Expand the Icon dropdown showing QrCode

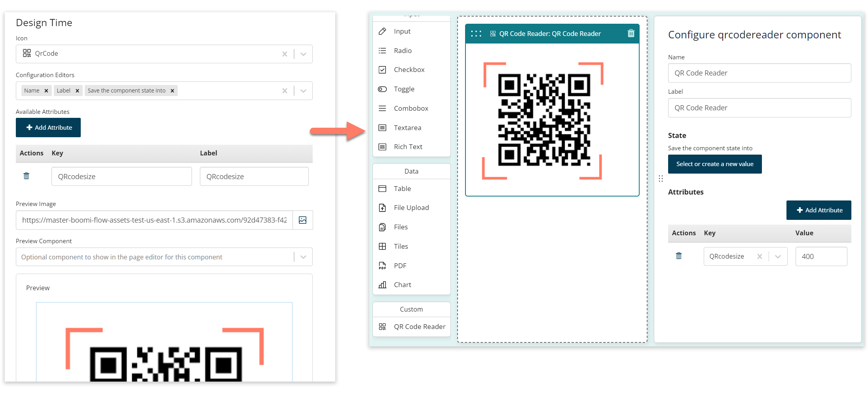pyautogui.click(x=303, y=54)
